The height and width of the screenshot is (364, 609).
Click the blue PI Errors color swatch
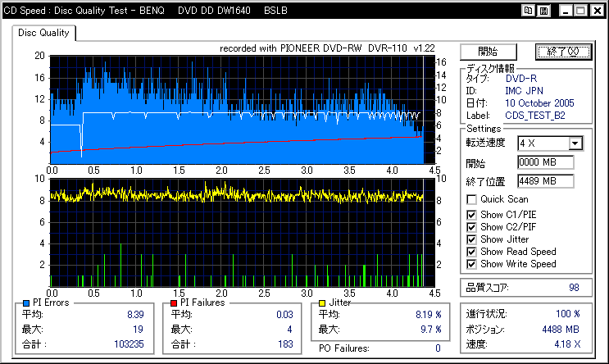pos(26,303)
